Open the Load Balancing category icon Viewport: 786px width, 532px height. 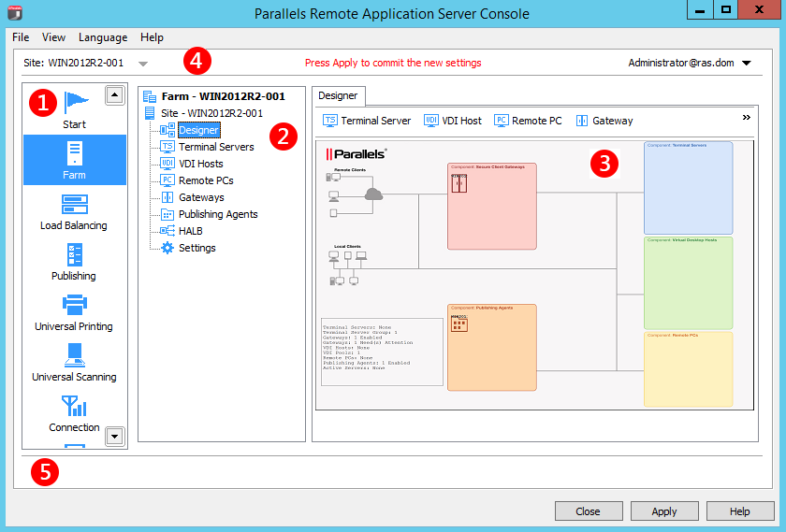[74, 205]
